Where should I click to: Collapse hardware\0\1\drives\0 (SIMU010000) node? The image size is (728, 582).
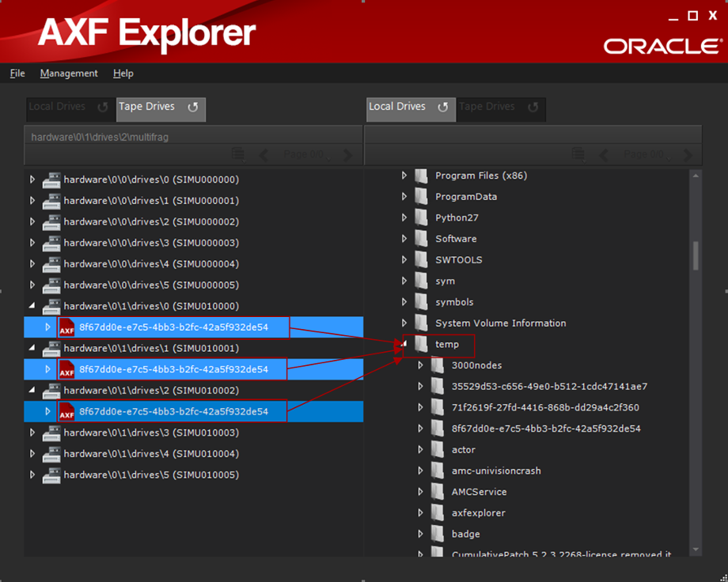(x=32, y=306)
